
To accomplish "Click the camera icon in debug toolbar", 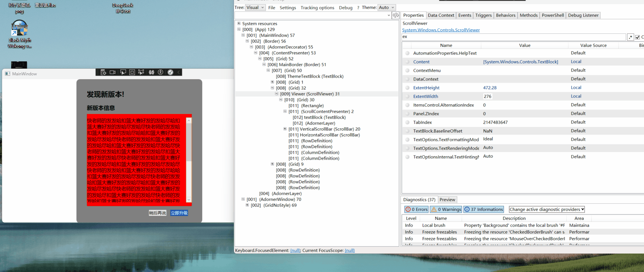I will (x=112, y=72).
